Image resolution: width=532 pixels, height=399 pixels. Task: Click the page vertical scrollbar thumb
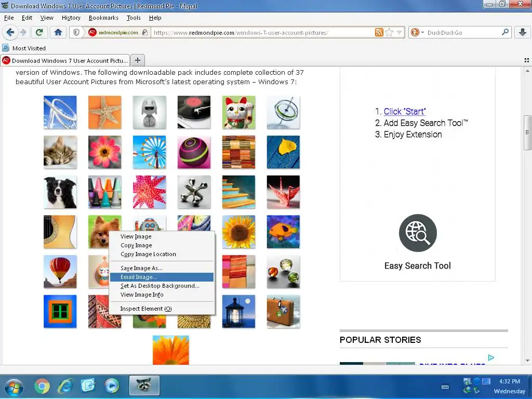pos(527,132)
